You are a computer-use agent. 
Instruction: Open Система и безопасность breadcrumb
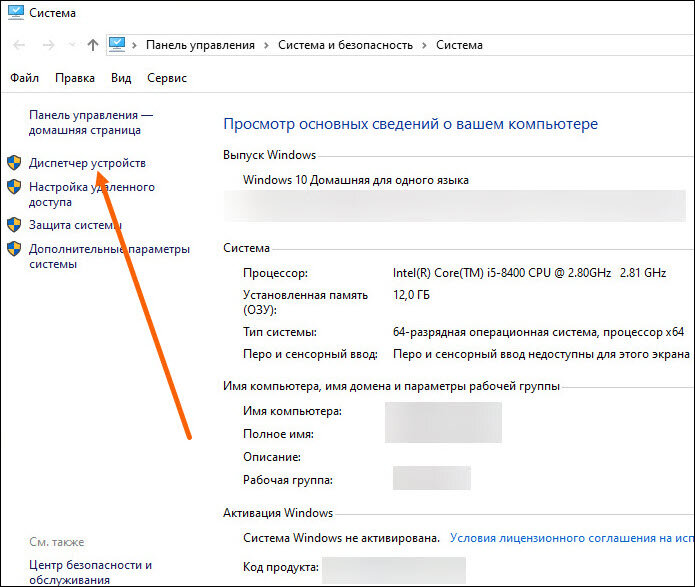tap(345, 45)
